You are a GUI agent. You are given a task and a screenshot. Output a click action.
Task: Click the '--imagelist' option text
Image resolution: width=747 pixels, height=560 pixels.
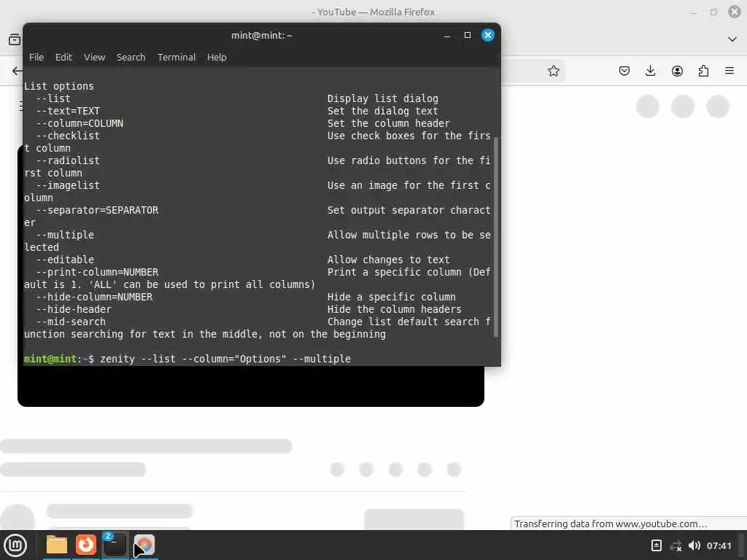(68, 185)
